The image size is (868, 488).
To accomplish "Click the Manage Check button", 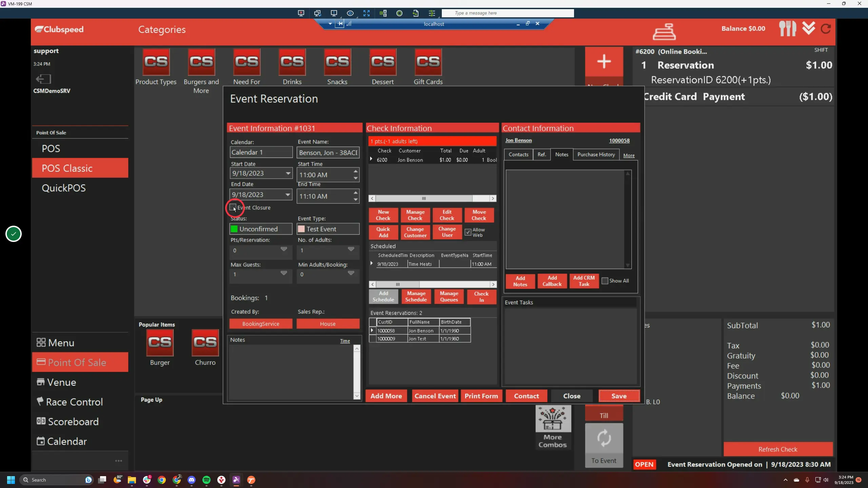I will pos(415,215).
